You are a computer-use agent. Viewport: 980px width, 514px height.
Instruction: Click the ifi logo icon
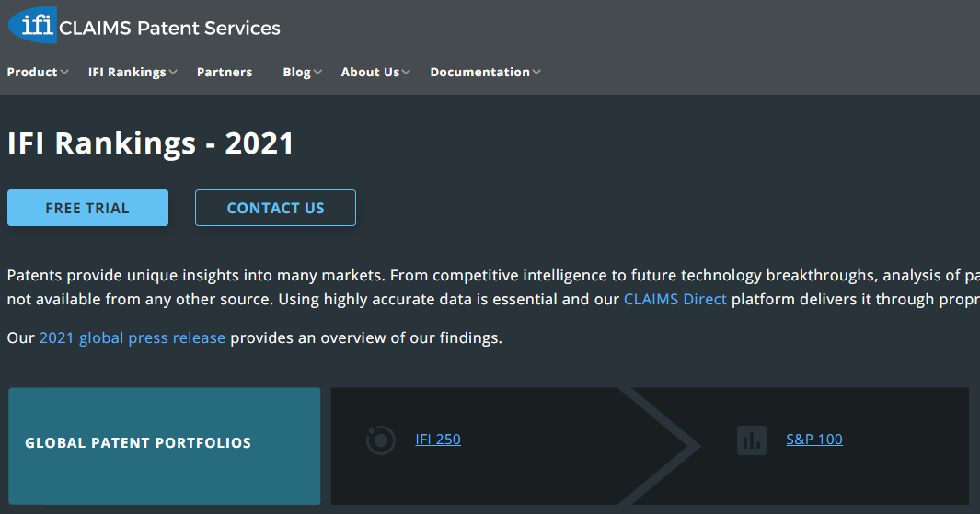(x=32, y=24)
